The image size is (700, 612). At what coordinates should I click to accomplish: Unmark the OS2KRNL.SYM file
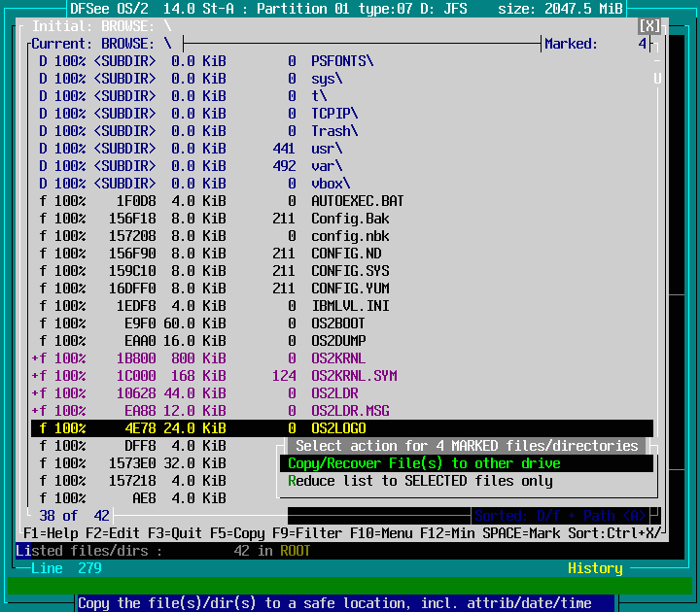(353, 376)
